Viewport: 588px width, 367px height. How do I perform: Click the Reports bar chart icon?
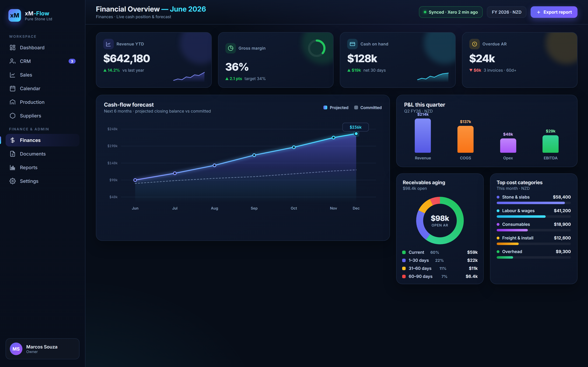tap(13, 167)
